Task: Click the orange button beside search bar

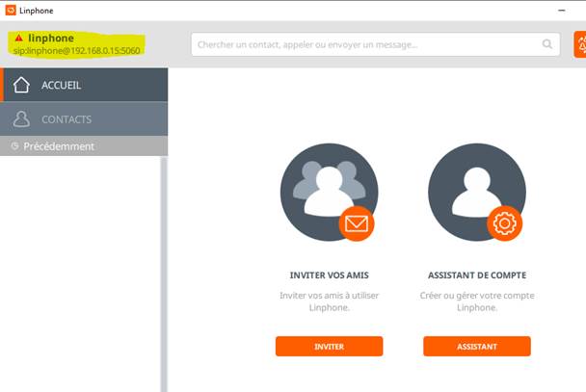Action: click(x=580, y=44)
